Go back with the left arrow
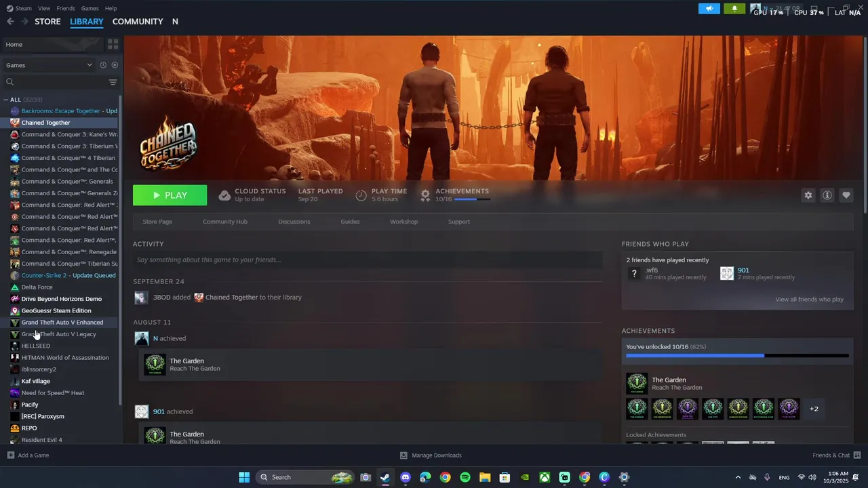 click(10, 22)
